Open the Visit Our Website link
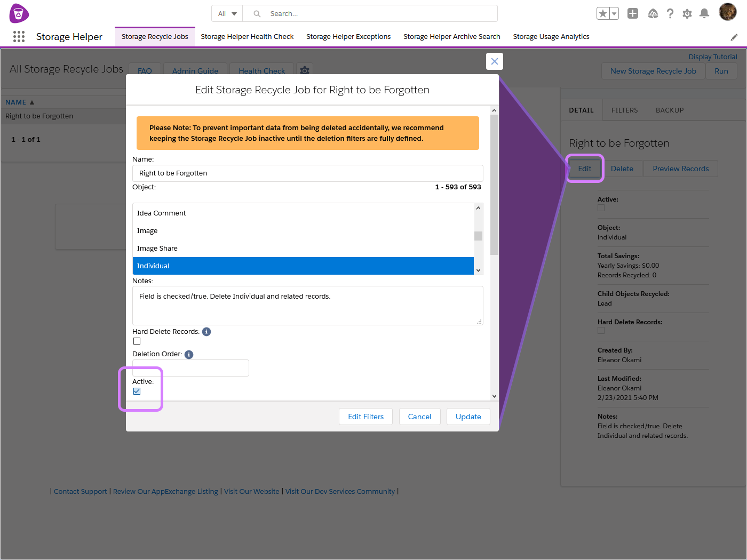This screenshot has width=747, height=560. (x=252, y=492)
